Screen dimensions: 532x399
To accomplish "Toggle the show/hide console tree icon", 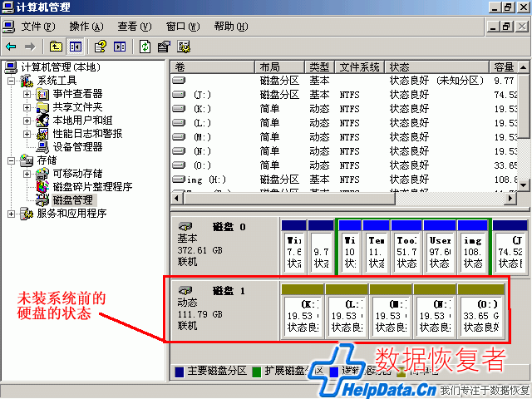I will [x=76, y=47].
